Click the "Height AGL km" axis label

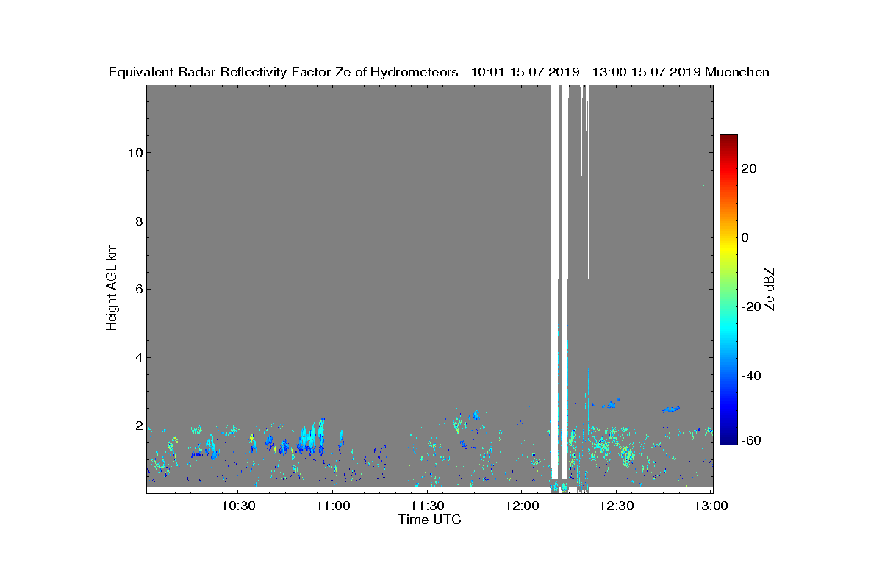(112, 287)
